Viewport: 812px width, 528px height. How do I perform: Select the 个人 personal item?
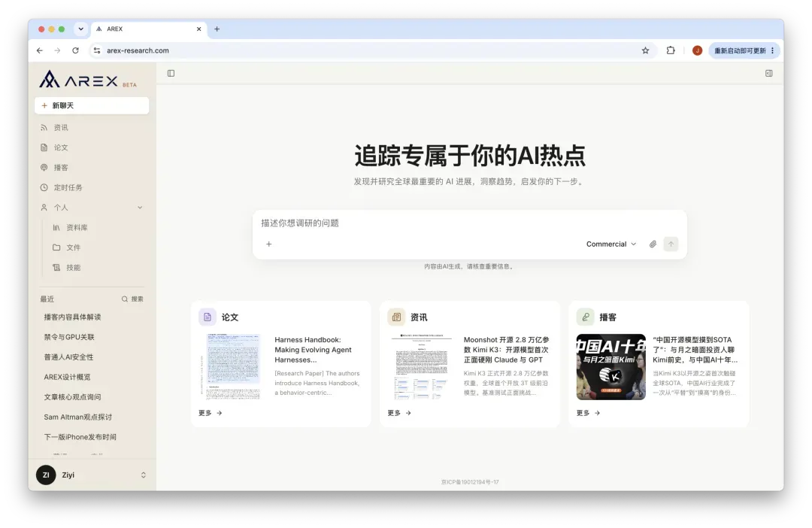[x=61, y=208]
